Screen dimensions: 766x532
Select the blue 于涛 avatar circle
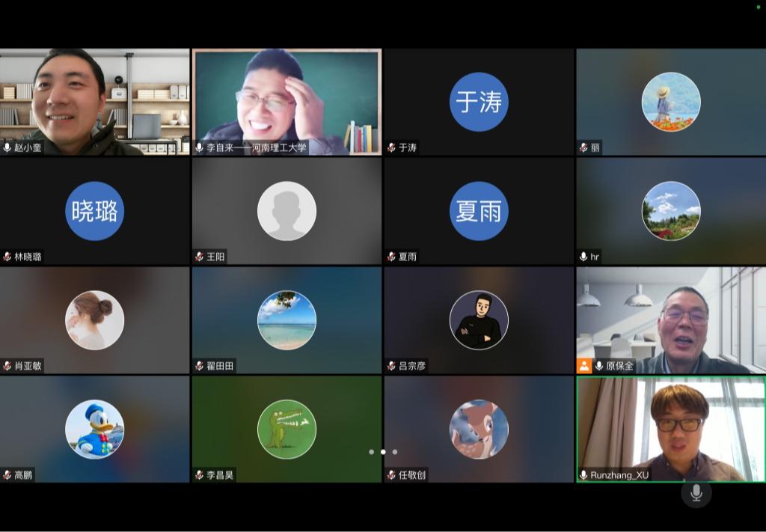(479, 102)
